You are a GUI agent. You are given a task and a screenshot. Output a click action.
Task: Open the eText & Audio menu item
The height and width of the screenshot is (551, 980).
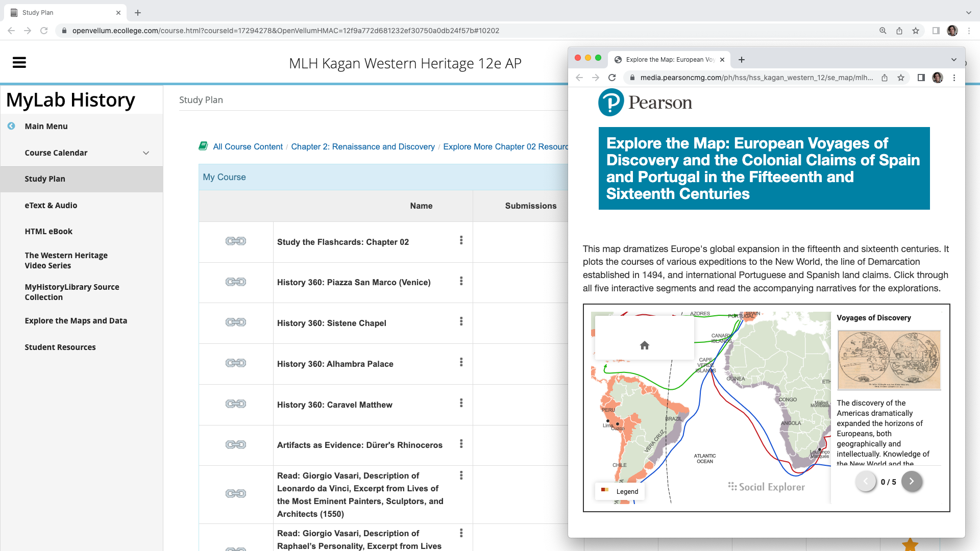[51, 205]
